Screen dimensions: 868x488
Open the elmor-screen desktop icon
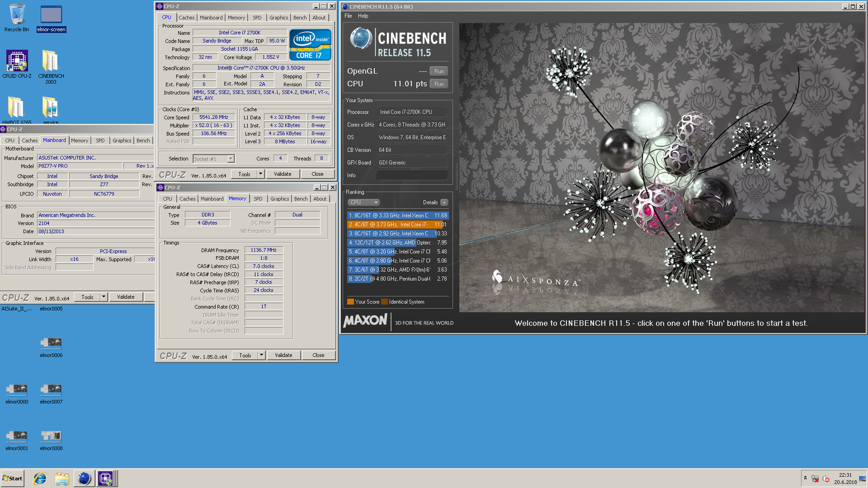click(x=51, y=18)
